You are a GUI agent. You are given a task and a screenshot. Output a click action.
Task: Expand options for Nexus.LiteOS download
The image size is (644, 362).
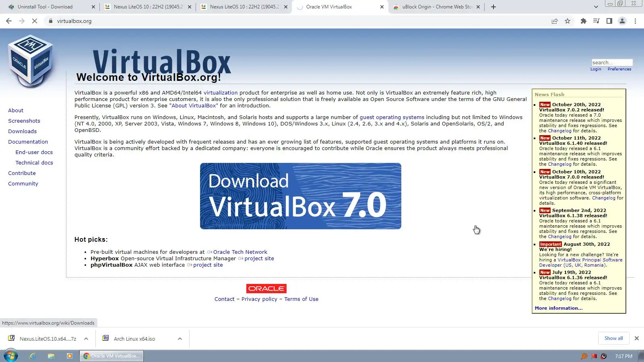point(86,339)
